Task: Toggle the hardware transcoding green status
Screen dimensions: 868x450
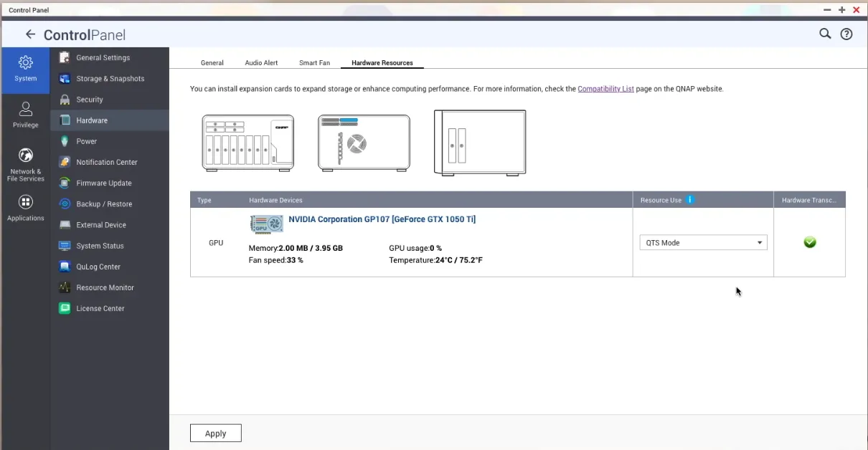Action: (810, 242)
